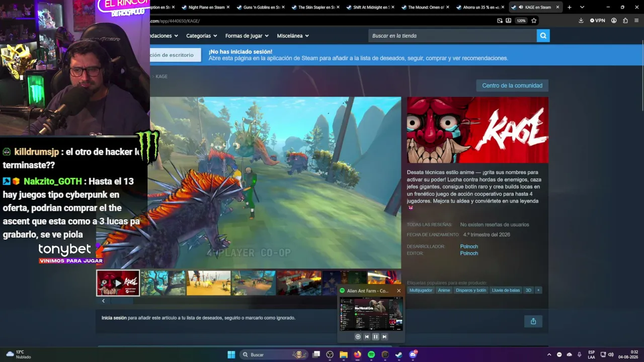The height and width of the screenshot is (362, 644).
Task: Open Spotify from the taskbar
Action: click(x=371, y=354)
